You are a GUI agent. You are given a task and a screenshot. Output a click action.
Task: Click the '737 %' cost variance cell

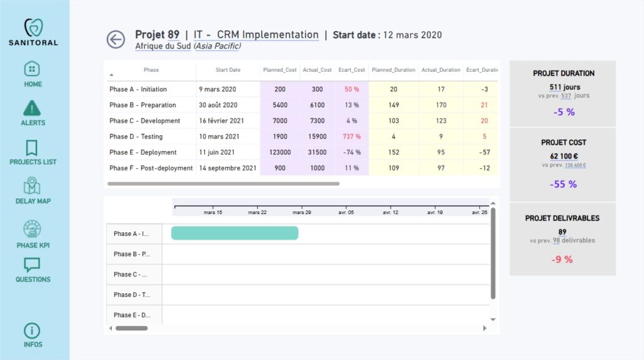(352, 137)
